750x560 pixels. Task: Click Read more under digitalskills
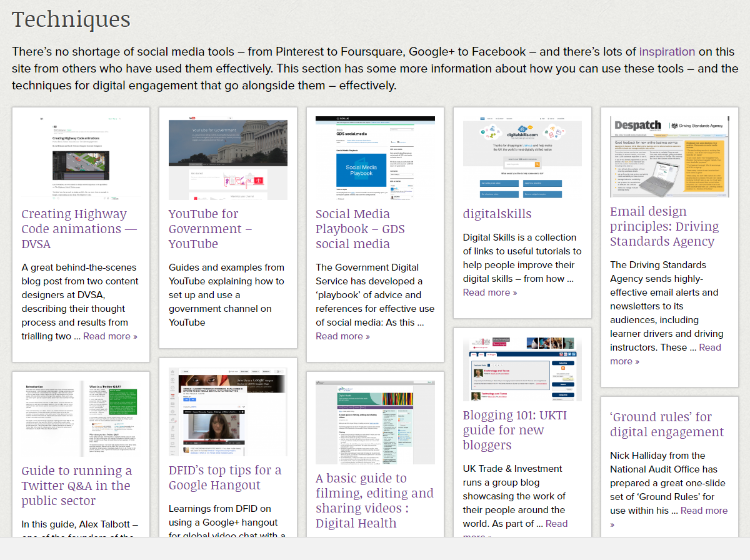tap(489, 292)
